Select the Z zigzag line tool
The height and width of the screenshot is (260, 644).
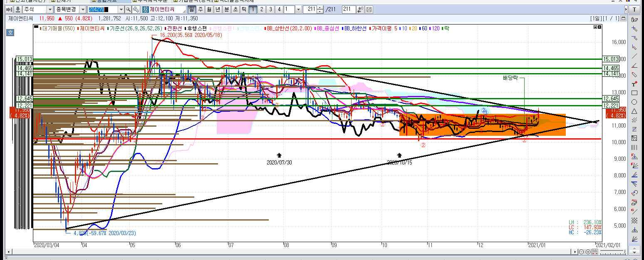[x=634, y=129]
